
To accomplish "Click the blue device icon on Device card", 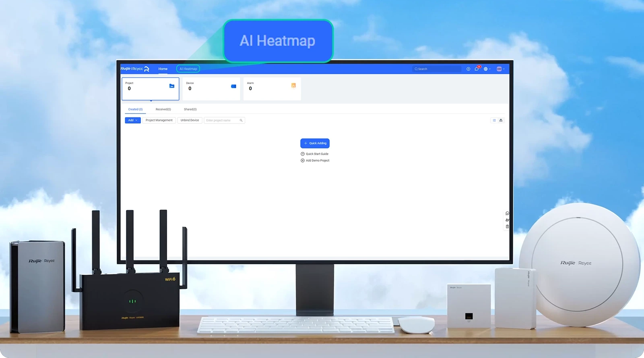I will (233, 86).
